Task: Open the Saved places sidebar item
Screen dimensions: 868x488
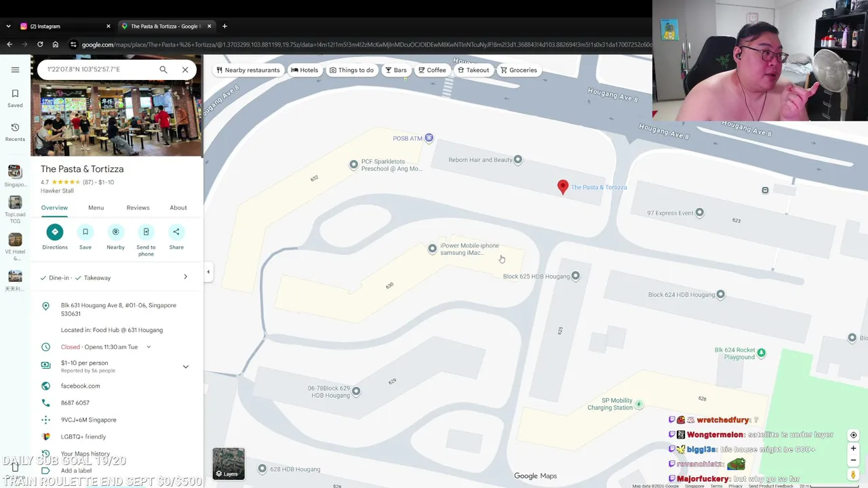Action: [x=15, y=98]
